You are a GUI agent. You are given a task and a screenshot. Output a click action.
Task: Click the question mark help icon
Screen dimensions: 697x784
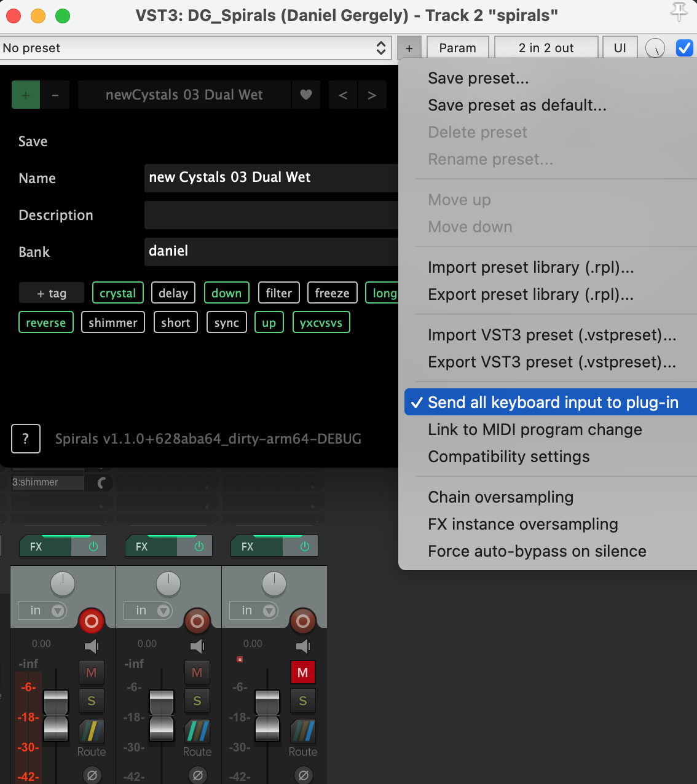[26, 439]
